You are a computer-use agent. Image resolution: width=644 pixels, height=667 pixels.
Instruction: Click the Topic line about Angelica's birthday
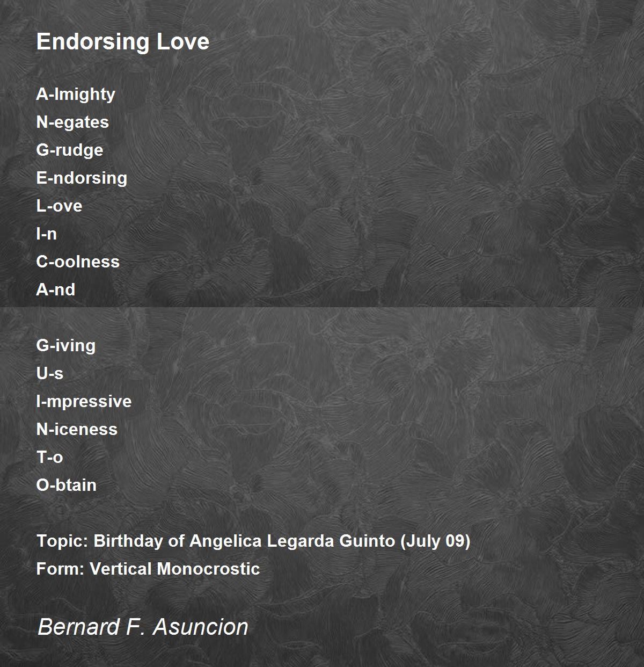pyautogui.click(x=253, y=541)
